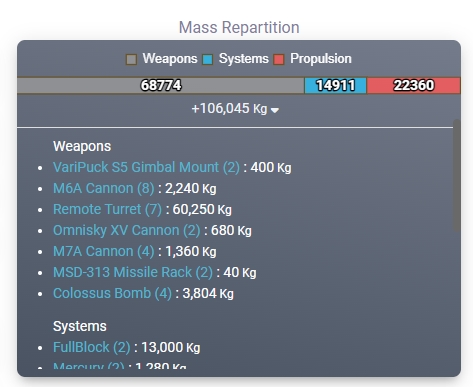Collapse the +106,045 Kg details arrow
473x387 pixels.
tap(275, 110)
